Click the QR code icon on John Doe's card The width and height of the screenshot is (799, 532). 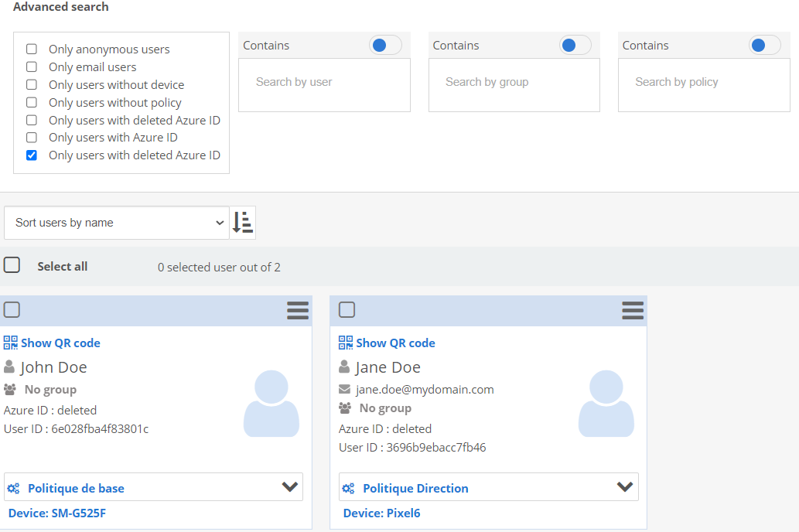pos(10,343)
